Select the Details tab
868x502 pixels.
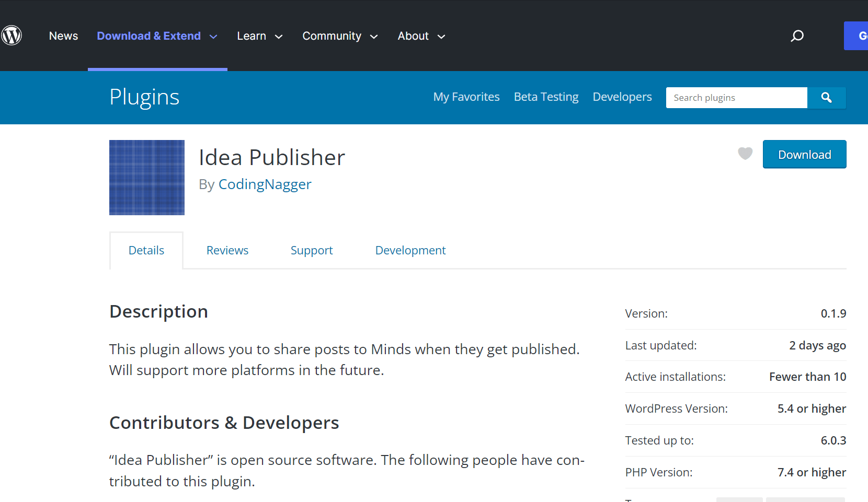[x=146, y=250]
